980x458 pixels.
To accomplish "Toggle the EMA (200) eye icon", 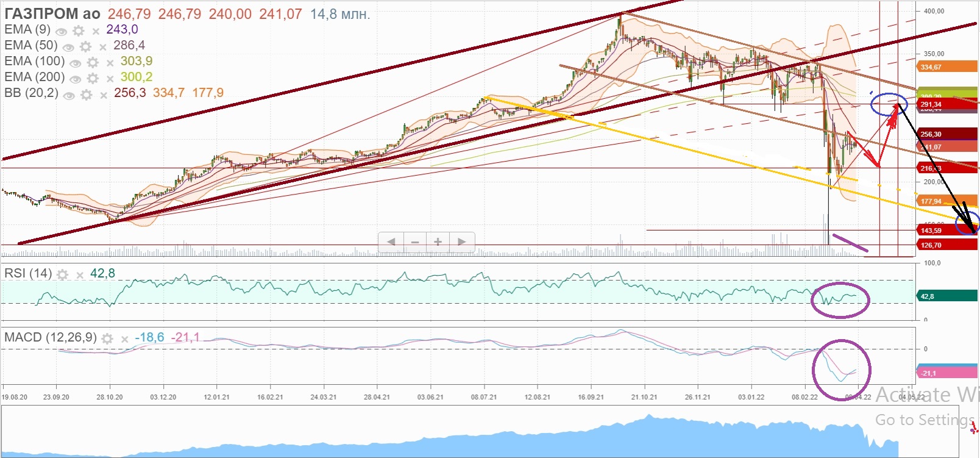I will click(76, 79).
